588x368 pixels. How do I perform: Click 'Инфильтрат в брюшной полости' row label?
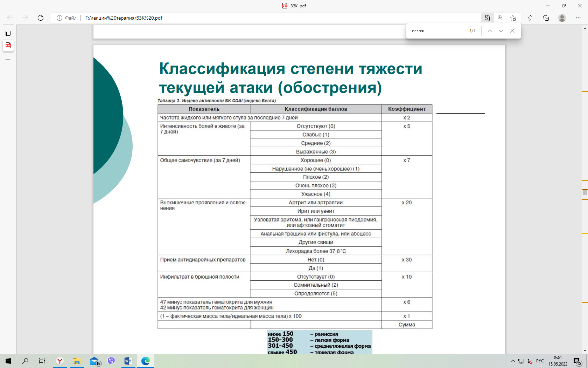click(199, 277)
